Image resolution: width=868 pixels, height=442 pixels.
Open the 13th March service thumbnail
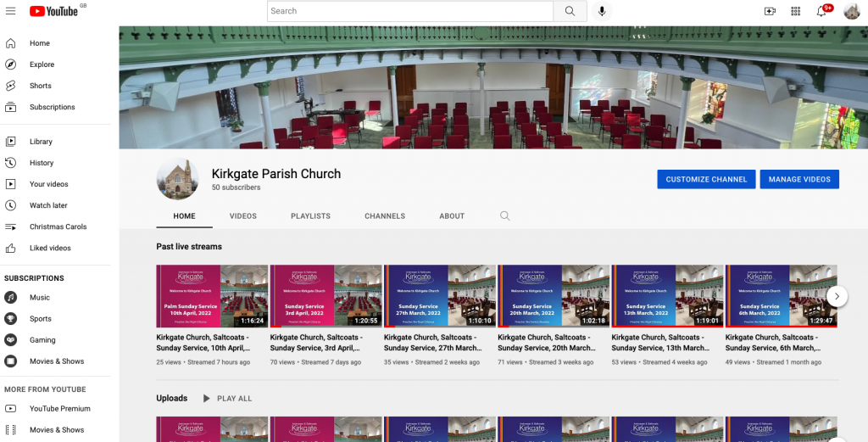(x=667, y=296)
